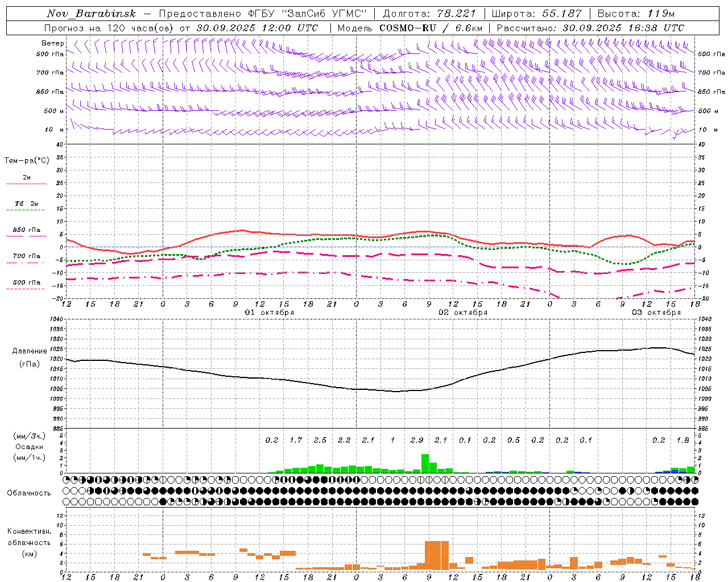Click the 2.5 precipitation total value
Image resolution: width=728 pixels, height=582 pixels.
click(320, 440)
